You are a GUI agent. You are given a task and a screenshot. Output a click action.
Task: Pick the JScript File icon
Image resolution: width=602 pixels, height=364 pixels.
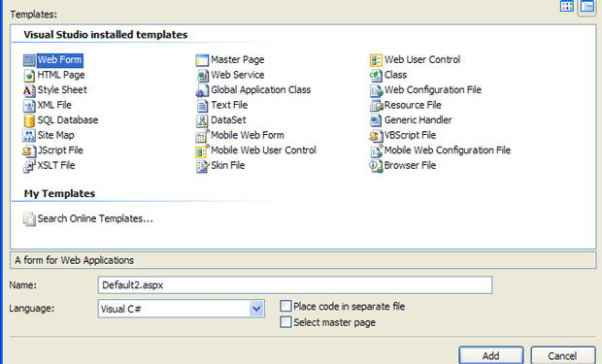click(x=29, y=150)
